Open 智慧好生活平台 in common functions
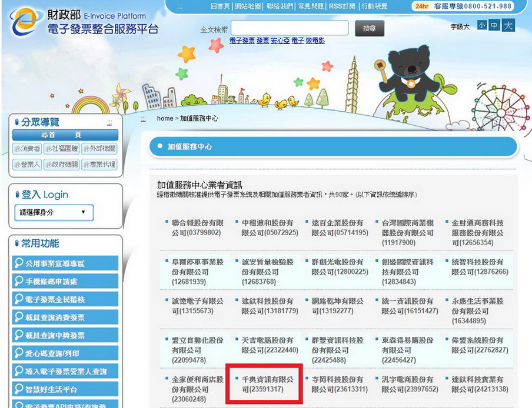 65,389
